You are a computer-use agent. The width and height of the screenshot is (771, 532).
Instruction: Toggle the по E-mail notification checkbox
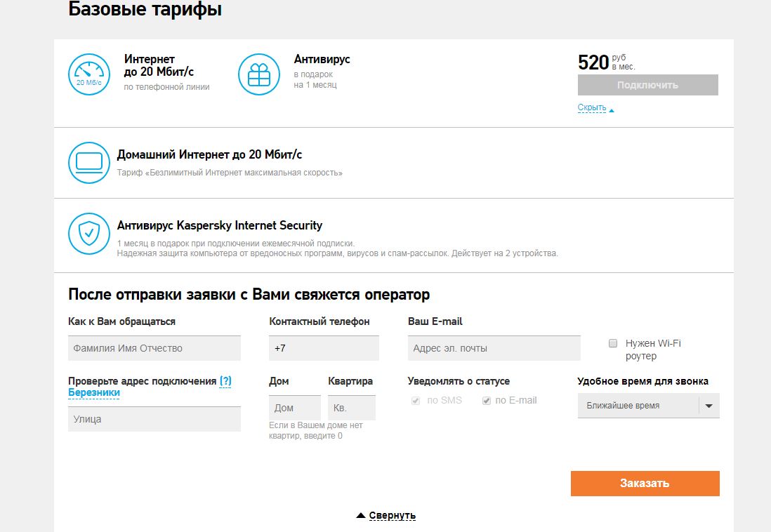coord(486,401)
